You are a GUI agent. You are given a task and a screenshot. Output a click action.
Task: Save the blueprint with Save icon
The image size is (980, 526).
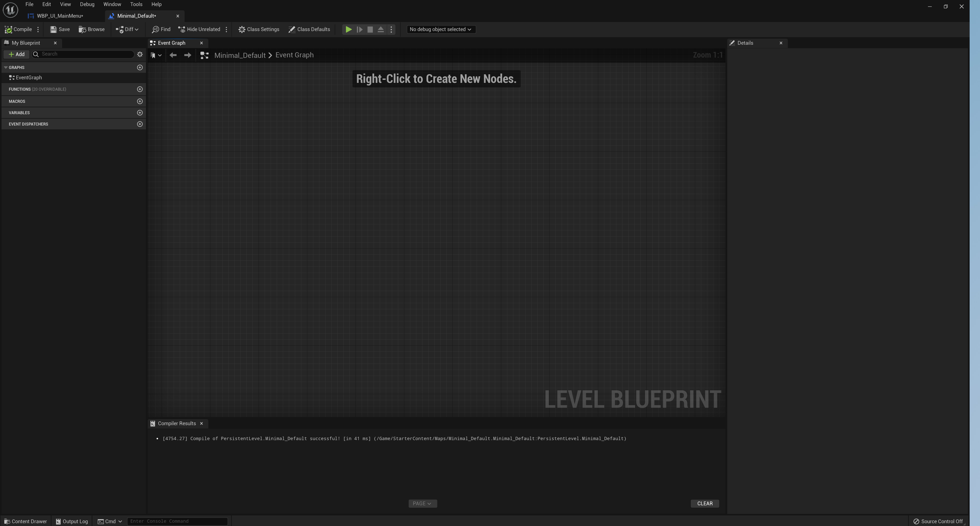pos(54,29)
